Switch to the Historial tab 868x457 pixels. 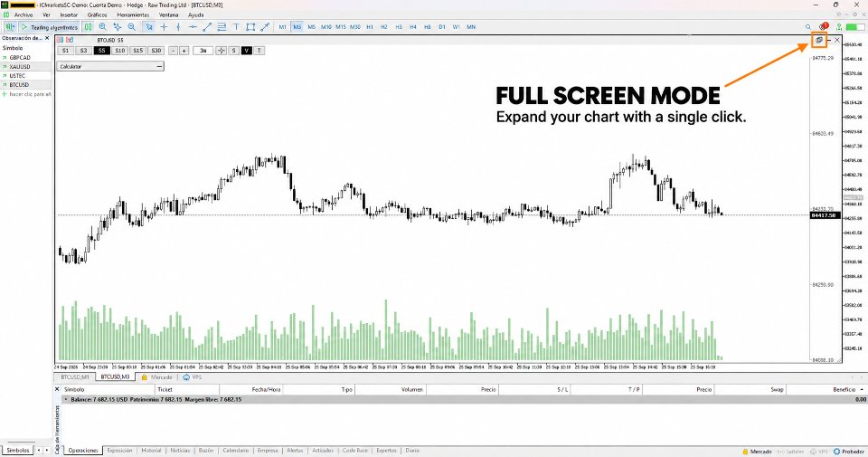tap(151, 451)
